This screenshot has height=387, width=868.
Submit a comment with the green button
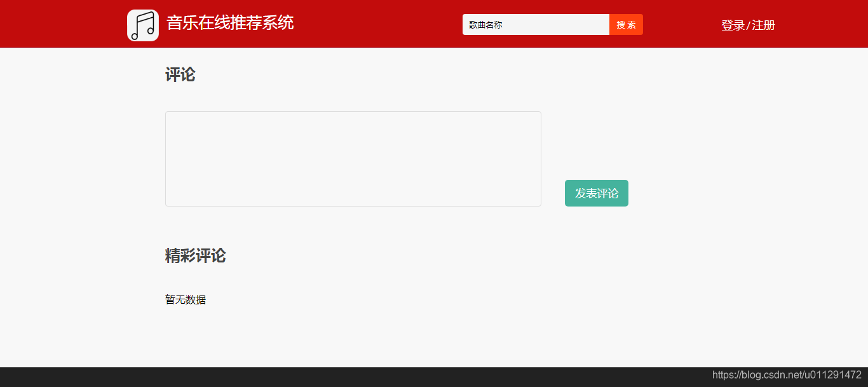click(x=596, y=193)
